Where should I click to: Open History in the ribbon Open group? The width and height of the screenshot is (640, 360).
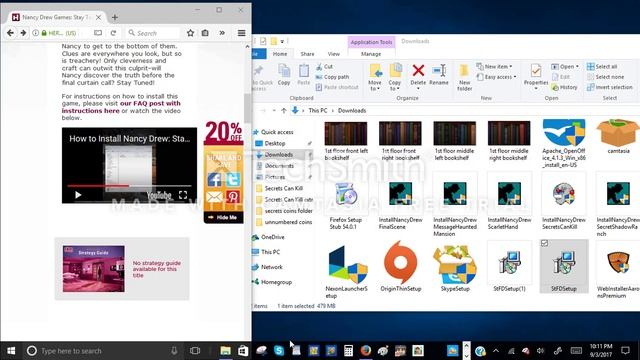point(564,87)
